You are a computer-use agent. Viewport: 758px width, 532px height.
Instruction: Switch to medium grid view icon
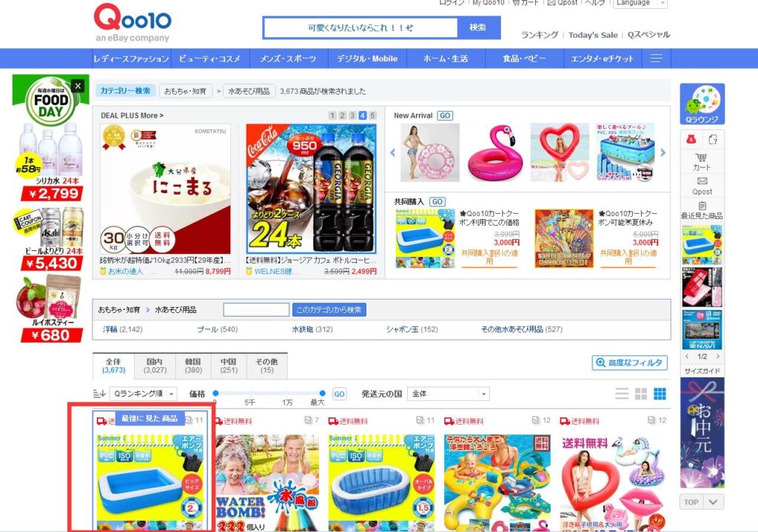tap(641, 394)
